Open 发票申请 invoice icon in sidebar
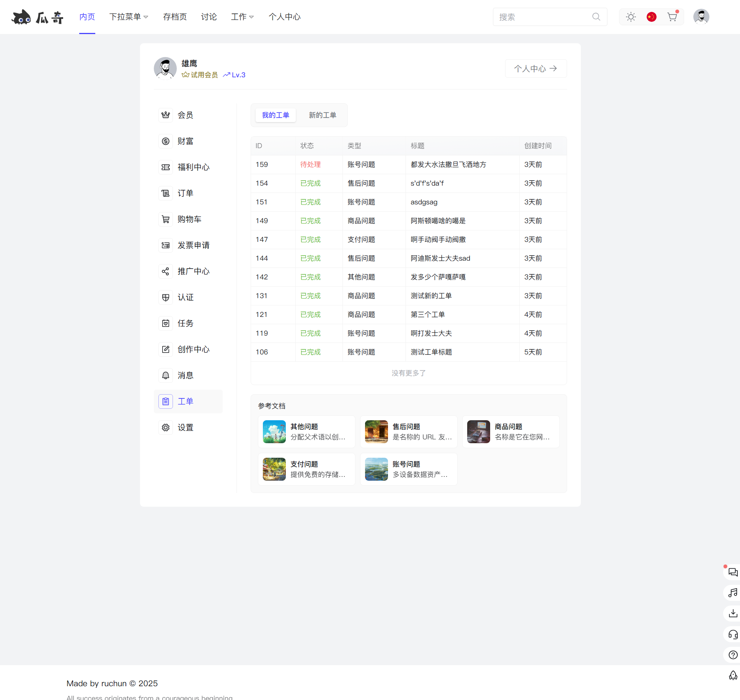Screen dimensions: 740x700 point(166,245)
